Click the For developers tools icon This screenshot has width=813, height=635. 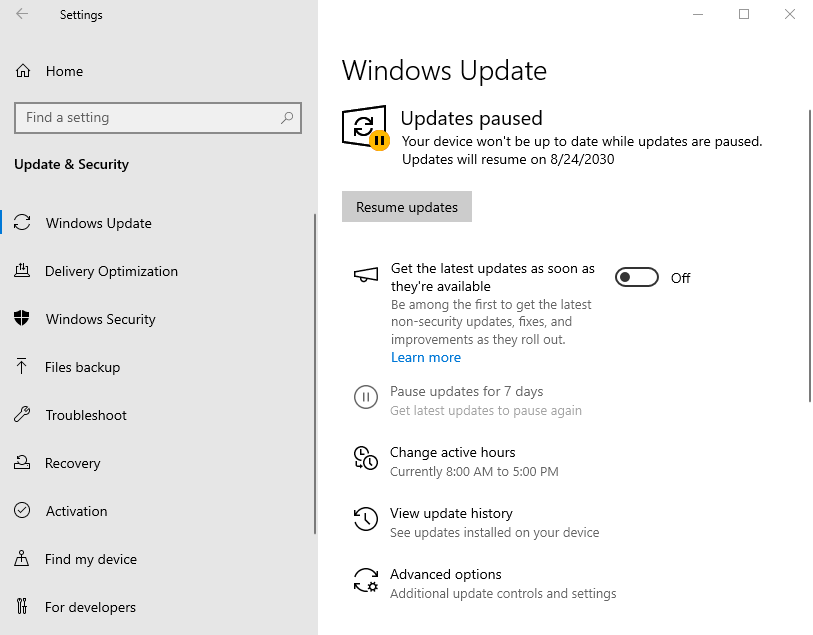tap(22, 606)
